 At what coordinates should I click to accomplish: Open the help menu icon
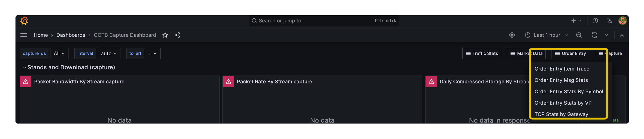point(595,21)
